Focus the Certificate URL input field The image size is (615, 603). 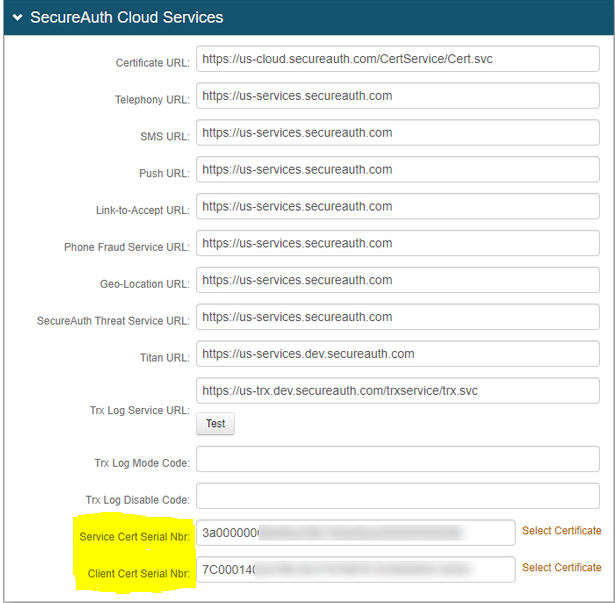[398, 59]
